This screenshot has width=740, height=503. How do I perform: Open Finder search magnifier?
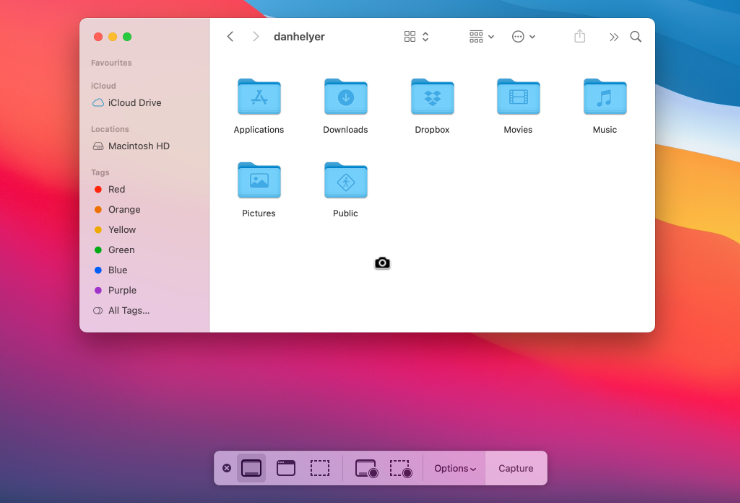pos(636,36)
